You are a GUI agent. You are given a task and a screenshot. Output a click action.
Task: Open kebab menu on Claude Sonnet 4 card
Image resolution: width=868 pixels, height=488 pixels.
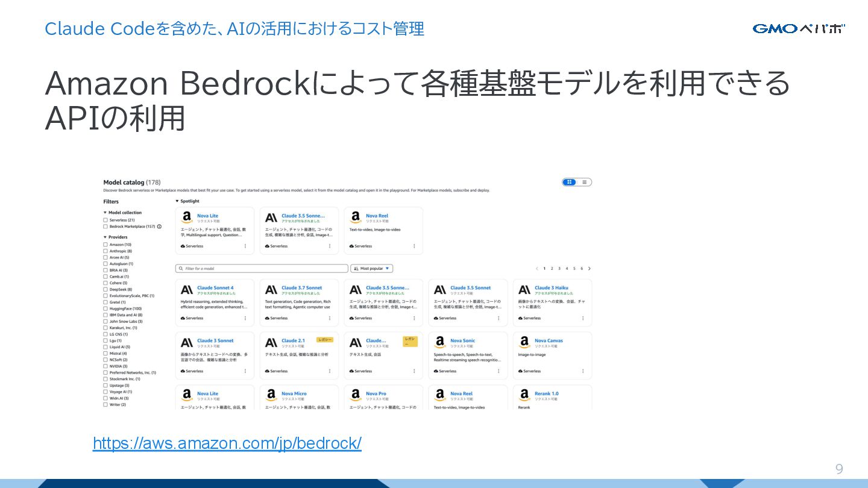[245, 318]
